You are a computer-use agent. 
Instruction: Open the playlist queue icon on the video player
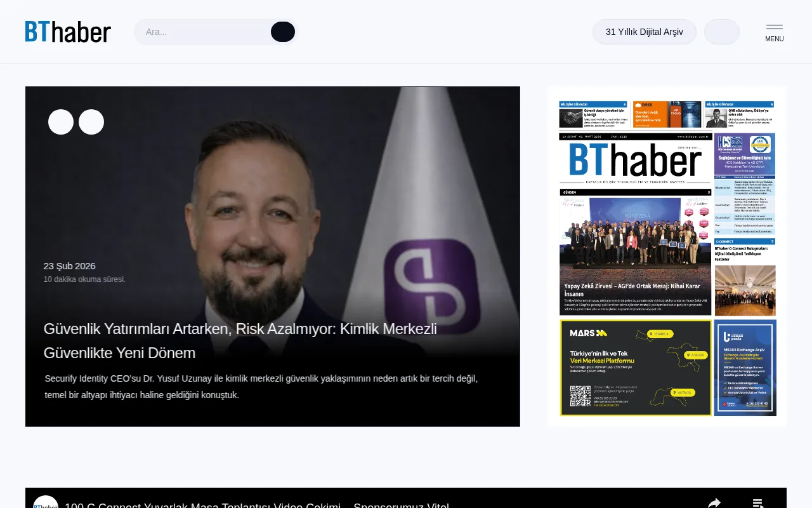pos(757,502)
